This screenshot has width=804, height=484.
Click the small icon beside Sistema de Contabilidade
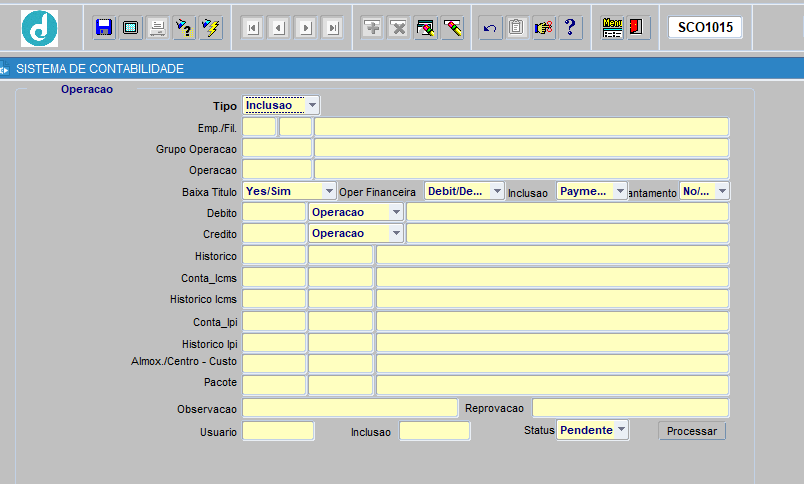[5, 69]
